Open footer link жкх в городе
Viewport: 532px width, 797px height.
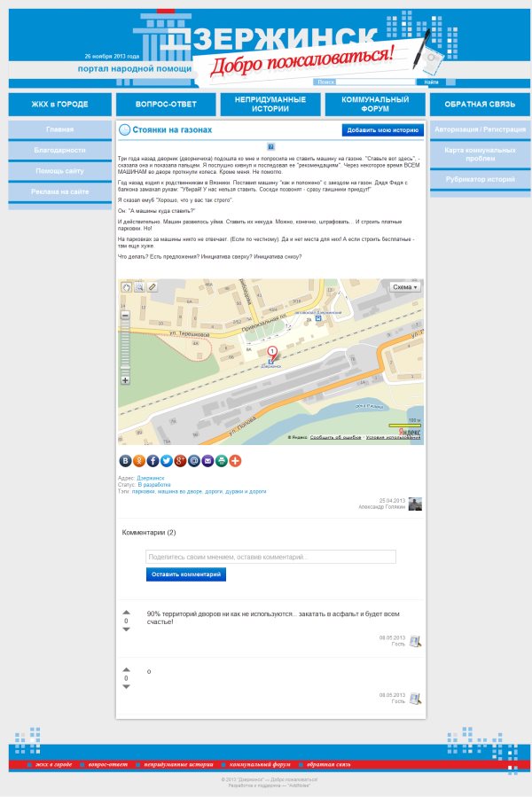[x=53, y=764]
